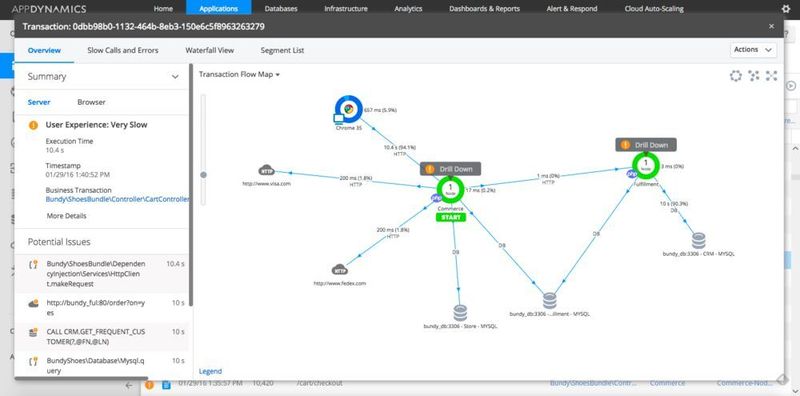Click the back arrow in background list
The width and height of the screenshot is (800, 396).
(x=129, y=386)
